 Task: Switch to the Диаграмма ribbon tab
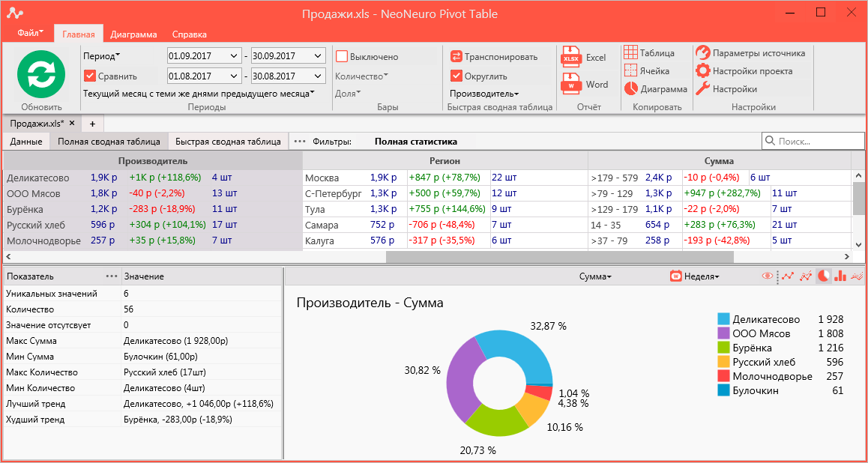[133, 34]
